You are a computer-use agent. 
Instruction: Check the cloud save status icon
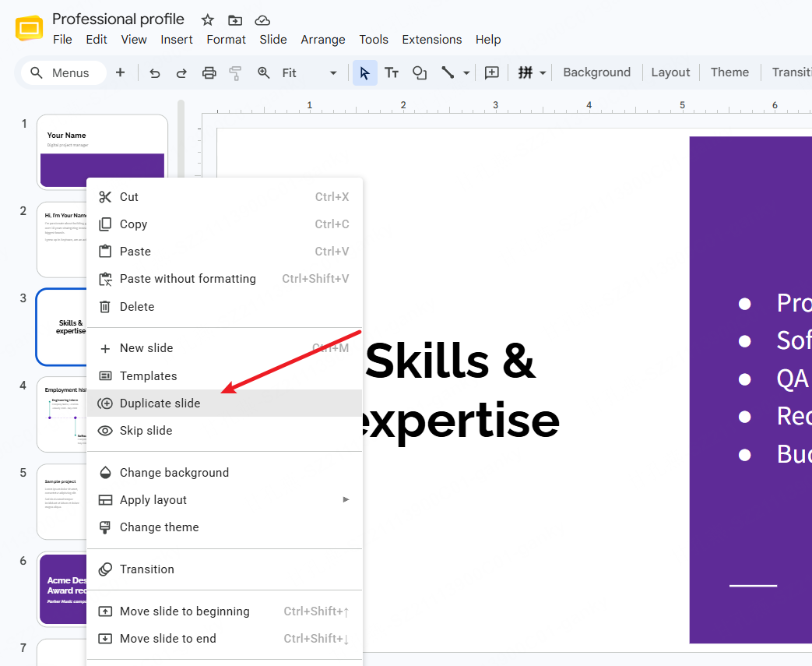click(262, 20)
